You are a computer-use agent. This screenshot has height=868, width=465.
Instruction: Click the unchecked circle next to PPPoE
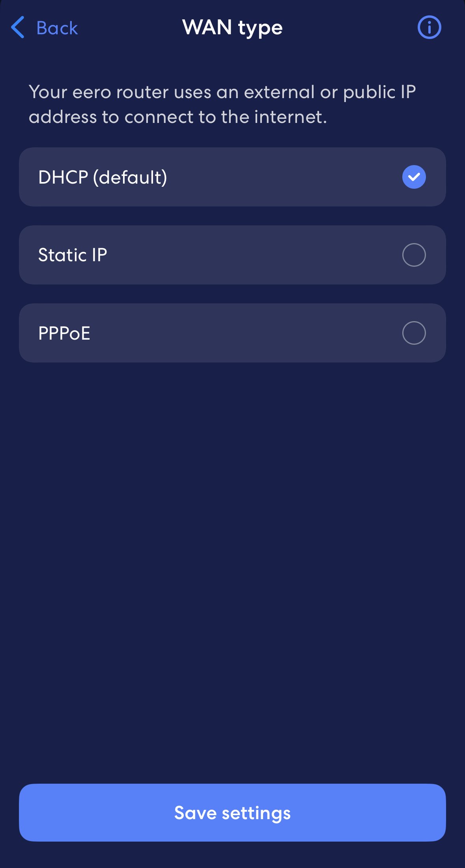pyautogui.click(x=414, y=333)
